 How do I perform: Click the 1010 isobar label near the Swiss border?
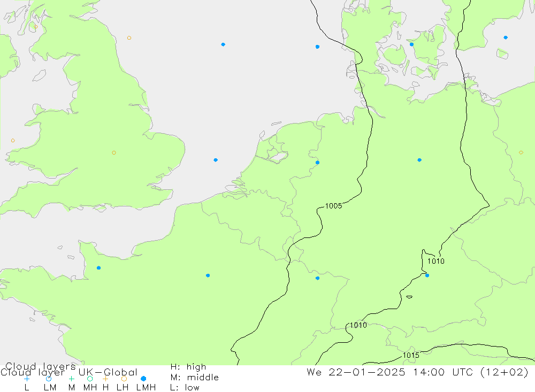coord(358,325)
